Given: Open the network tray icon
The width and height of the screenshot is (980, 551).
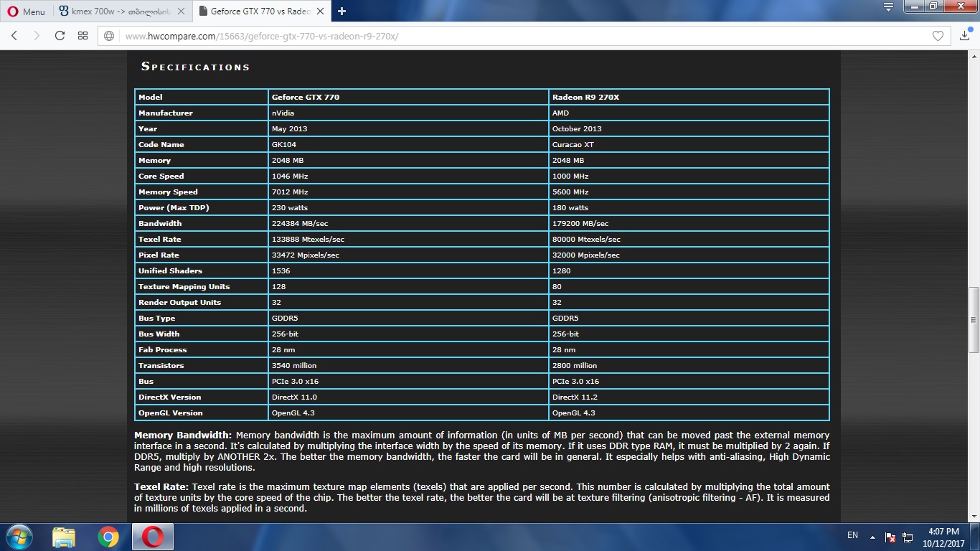Looking at the screenshot, I should pyautogui.click(x=908, y=537).
